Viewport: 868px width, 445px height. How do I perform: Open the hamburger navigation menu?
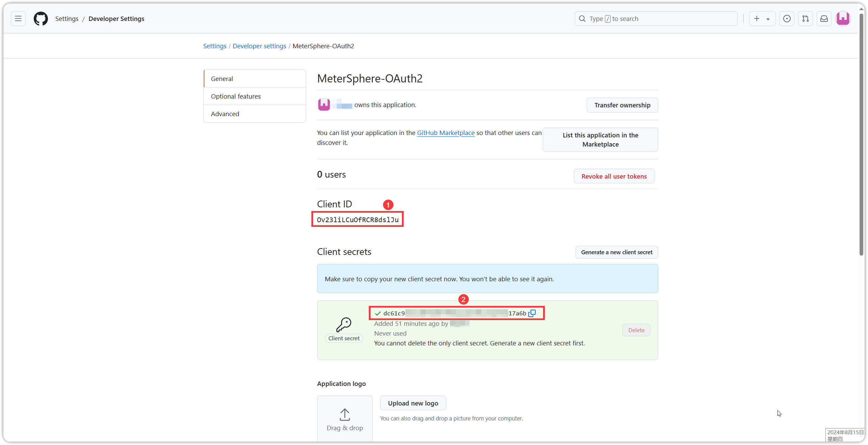[18, 19]
